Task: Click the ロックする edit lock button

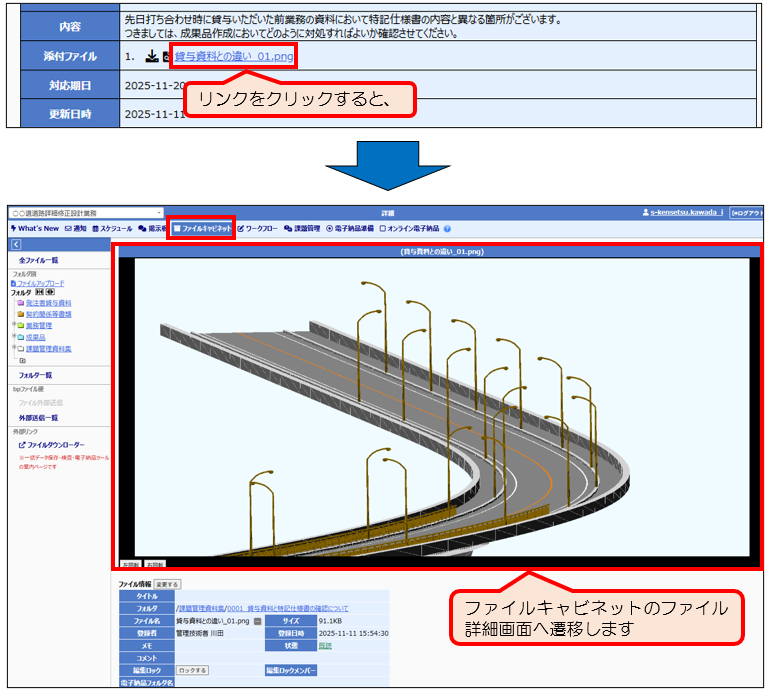Action: click(x=192, y=670)
